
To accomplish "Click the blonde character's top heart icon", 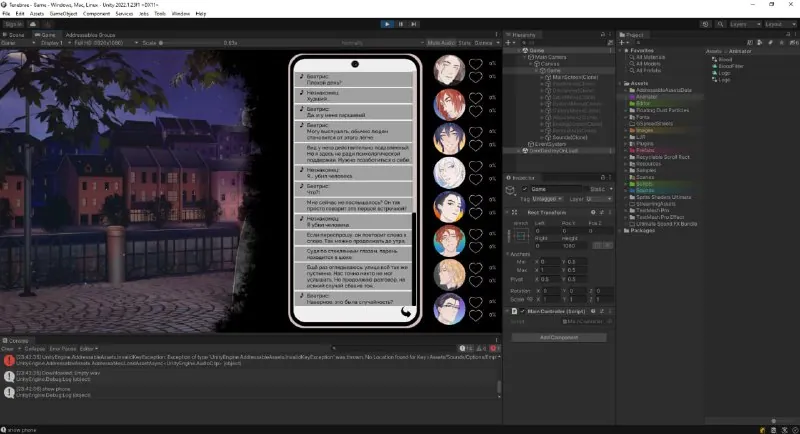I will click(x=476, y=268).
